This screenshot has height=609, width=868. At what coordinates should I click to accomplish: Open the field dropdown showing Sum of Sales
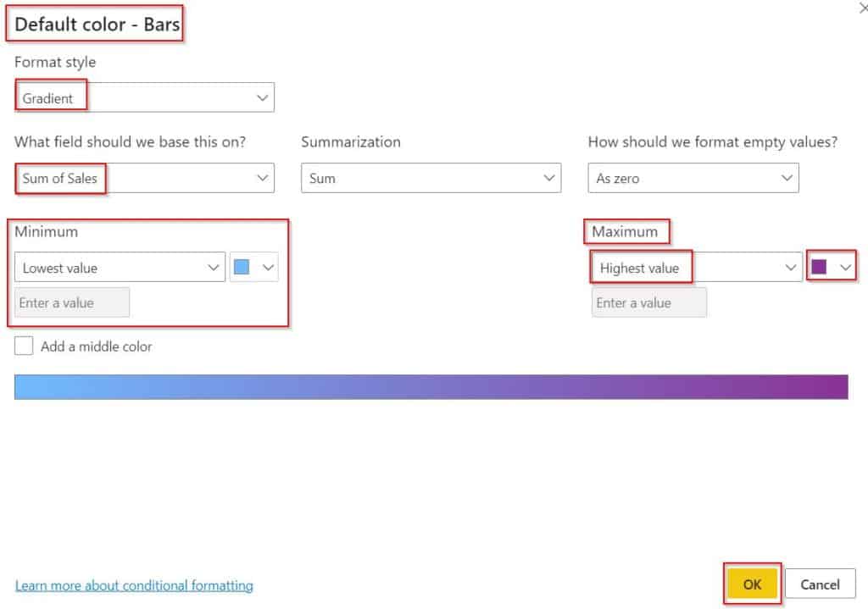tap(144, 178)
